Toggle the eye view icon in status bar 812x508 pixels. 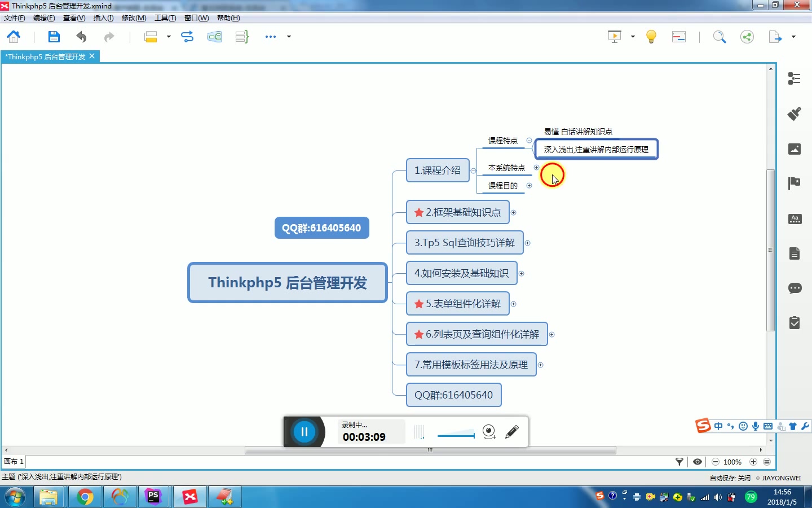pos(698,462)
